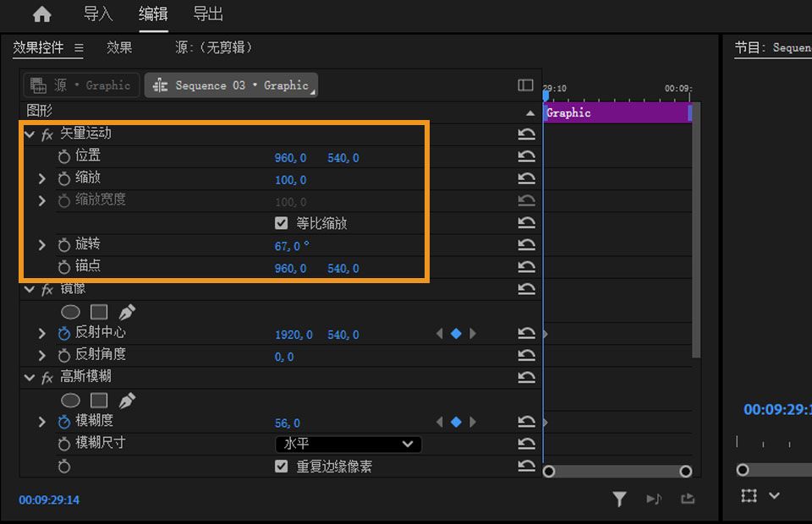Create 4-point polygon mask on 高斯模糊
This screenshot has height=524, width=812.
pos(99,400)
